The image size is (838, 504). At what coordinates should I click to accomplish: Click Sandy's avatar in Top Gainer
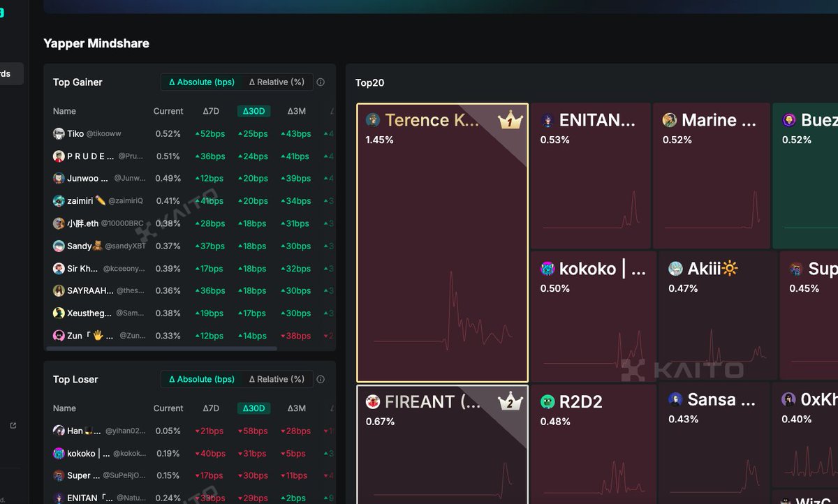coord(59,246)
